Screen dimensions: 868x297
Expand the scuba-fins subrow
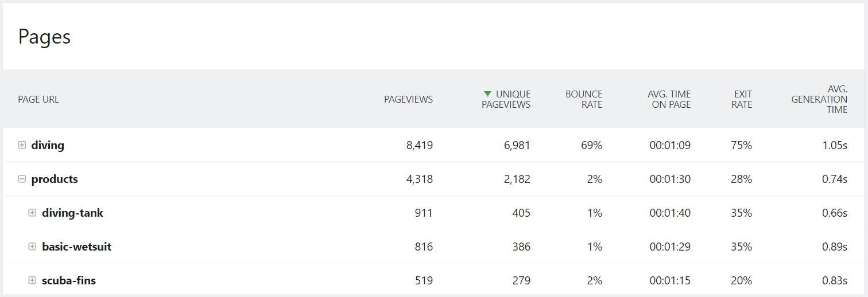[x=33, y=280]
